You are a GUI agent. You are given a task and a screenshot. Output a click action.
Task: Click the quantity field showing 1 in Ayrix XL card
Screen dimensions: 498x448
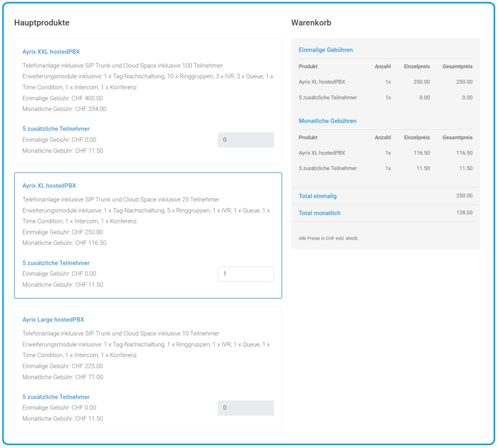246,274
